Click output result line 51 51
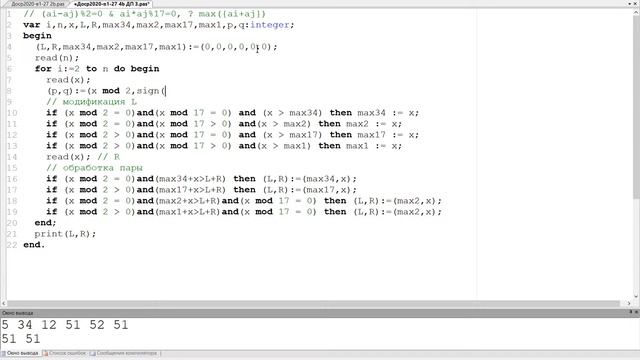640x360 pixels. pyautogui.click(x=21, y=339)
